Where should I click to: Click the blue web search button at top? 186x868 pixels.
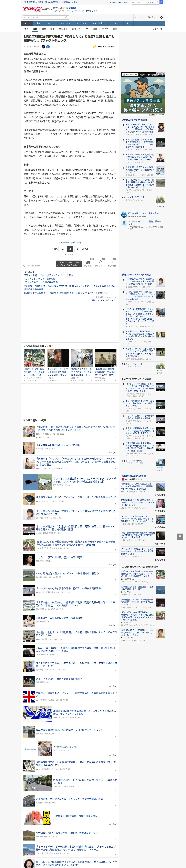click(x=161, y=2)
